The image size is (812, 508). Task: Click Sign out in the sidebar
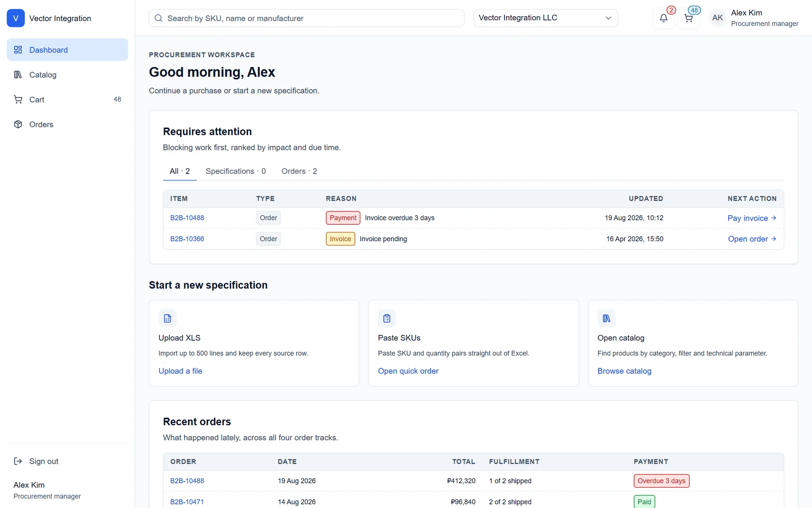click(67, 461)
